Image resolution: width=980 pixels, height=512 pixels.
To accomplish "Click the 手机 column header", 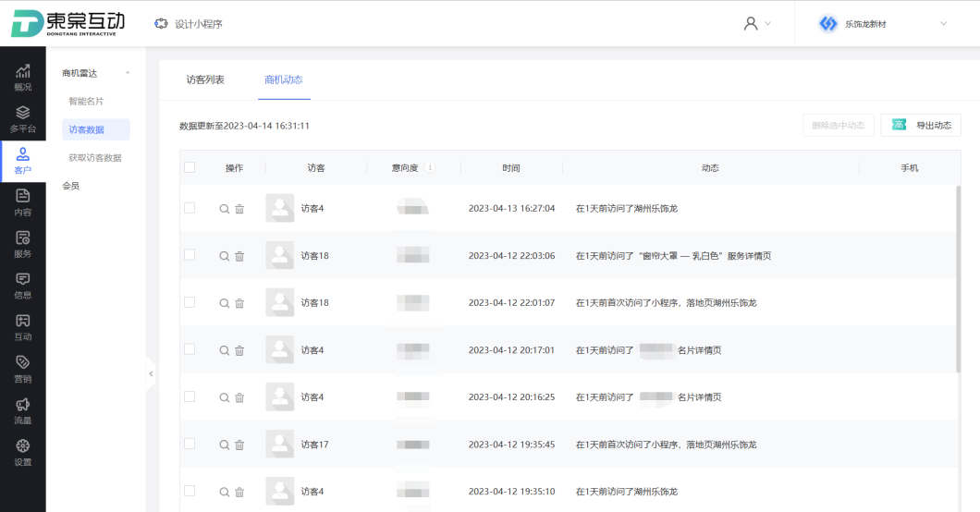I will pos(910,168).
